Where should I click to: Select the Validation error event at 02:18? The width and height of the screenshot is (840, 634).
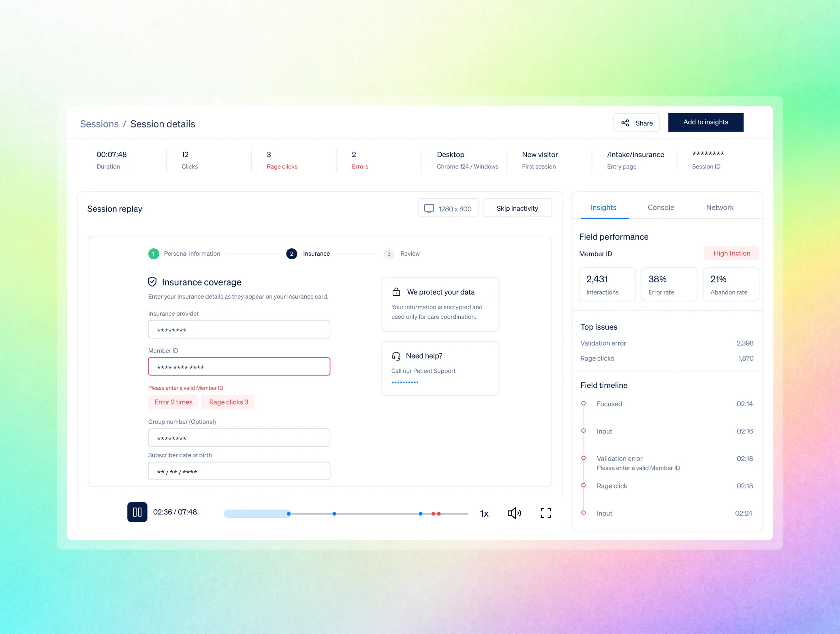[667, 463]
